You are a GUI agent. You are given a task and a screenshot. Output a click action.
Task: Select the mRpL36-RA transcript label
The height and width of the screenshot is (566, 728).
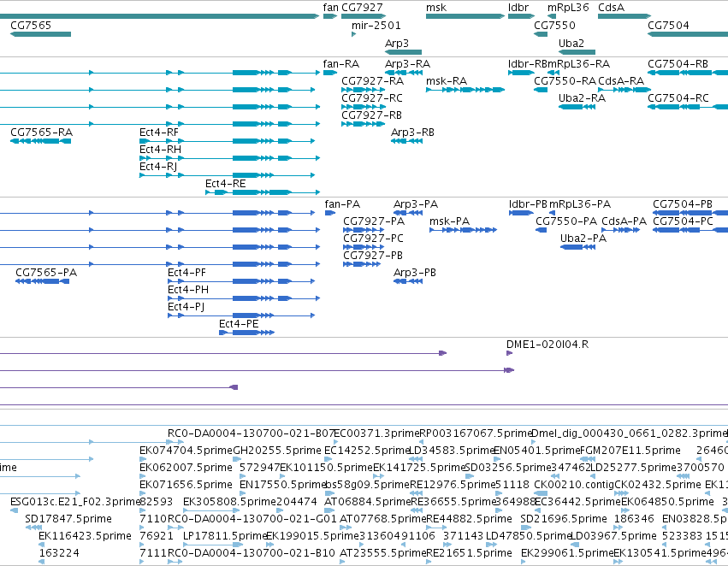click(578, 64)
